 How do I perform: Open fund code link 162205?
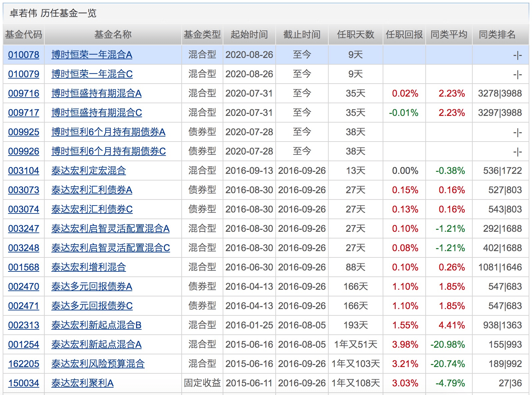coord(24,364)
